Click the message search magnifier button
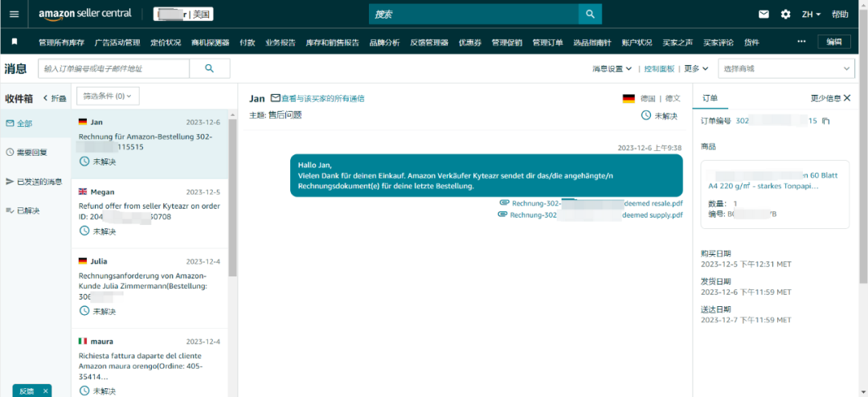 click(210, 68)
